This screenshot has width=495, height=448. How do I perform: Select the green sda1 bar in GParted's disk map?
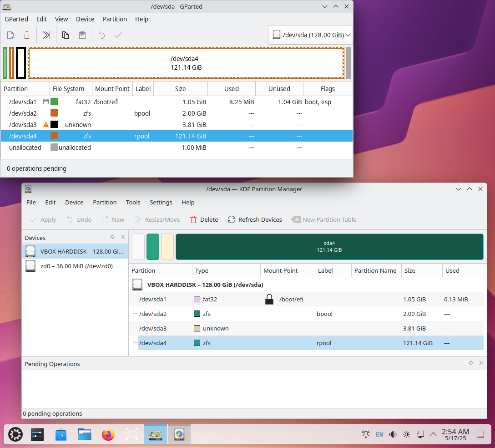[5, 63]
